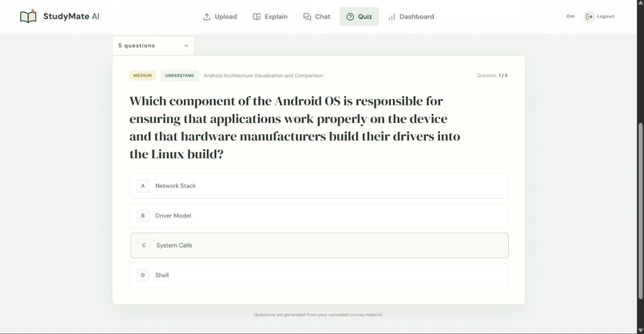Click the letter B option badge

(x=142, y=216)
